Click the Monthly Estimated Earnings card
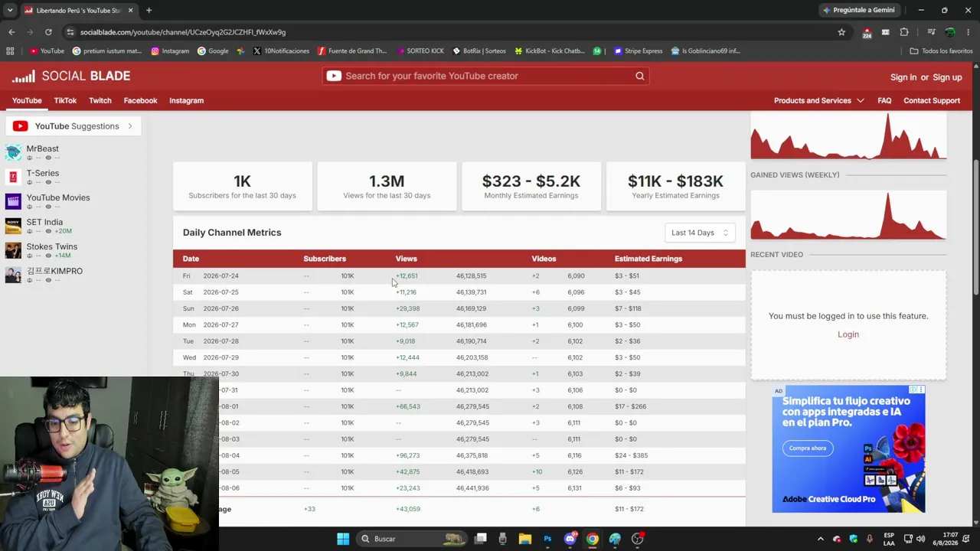Image resolution: width=980 pixels, height=551 pixels. click(x=531, y=186)
